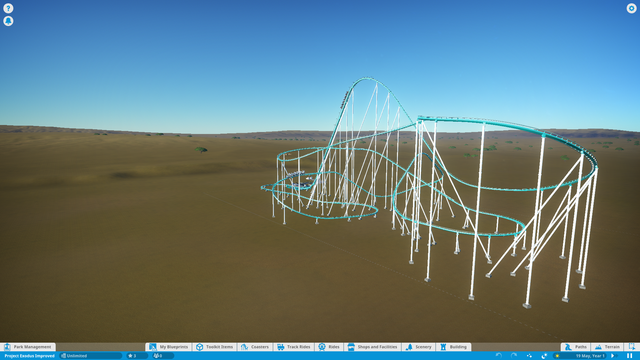Click the multi-select tool icon

pos(529,356)
